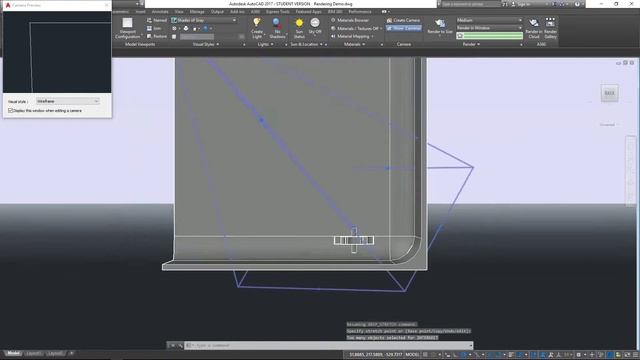640x360 pixels.
Task: Toggle the Show Cameras button
Action: point(404,28)
